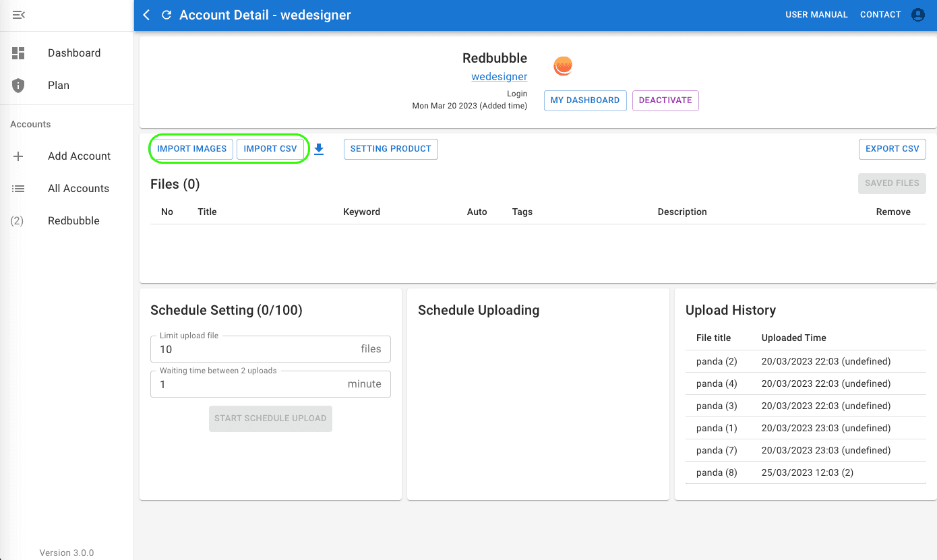This screenshot has height=560, width=937.
Task: Refresh the account detail page
Action: coord(167,15)
